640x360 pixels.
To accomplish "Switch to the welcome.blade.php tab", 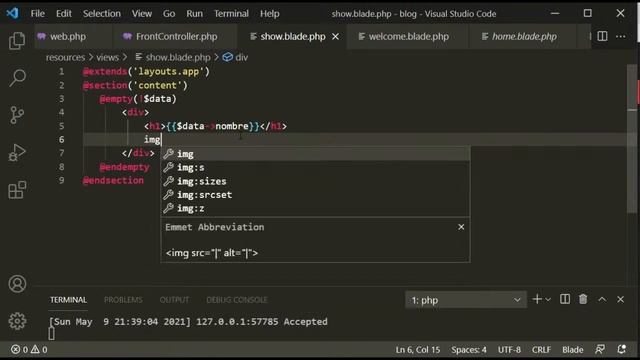I will click(408, 37).
